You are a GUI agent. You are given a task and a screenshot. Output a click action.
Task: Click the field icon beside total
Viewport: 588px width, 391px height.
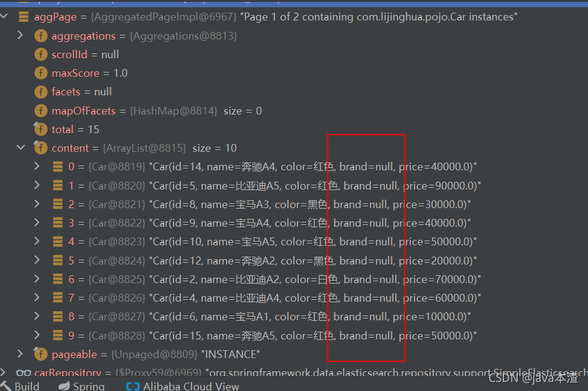pos(41,129)
